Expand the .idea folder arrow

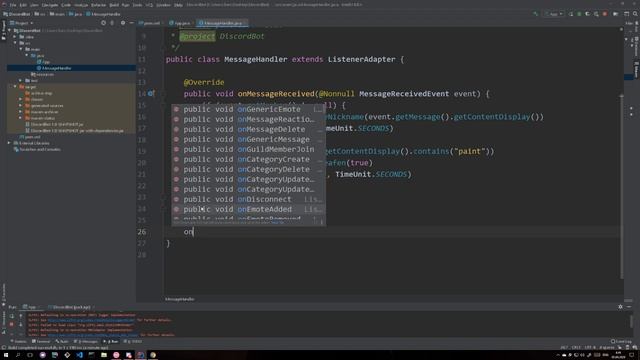15,37
